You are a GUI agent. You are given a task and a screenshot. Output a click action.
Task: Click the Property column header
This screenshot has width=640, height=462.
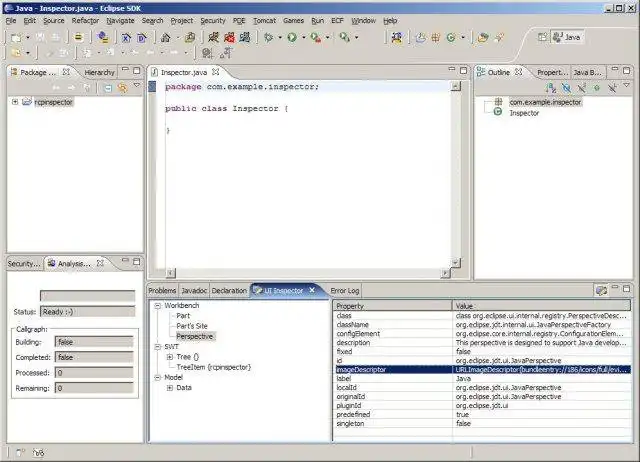pyautogui.click(x=393, y=306)
